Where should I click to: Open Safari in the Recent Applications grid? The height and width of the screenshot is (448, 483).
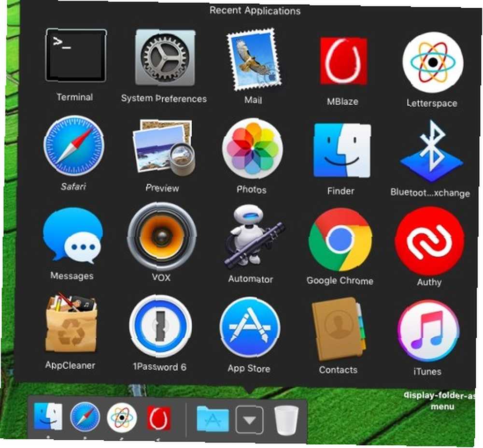[x=74, y=145]
